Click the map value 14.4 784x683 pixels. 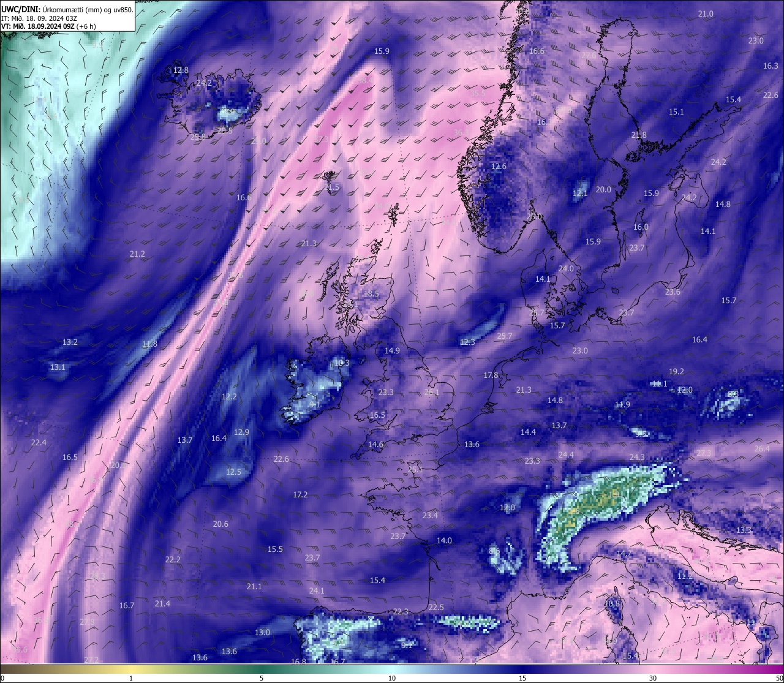pyautogui.click(x=528, y=432)
